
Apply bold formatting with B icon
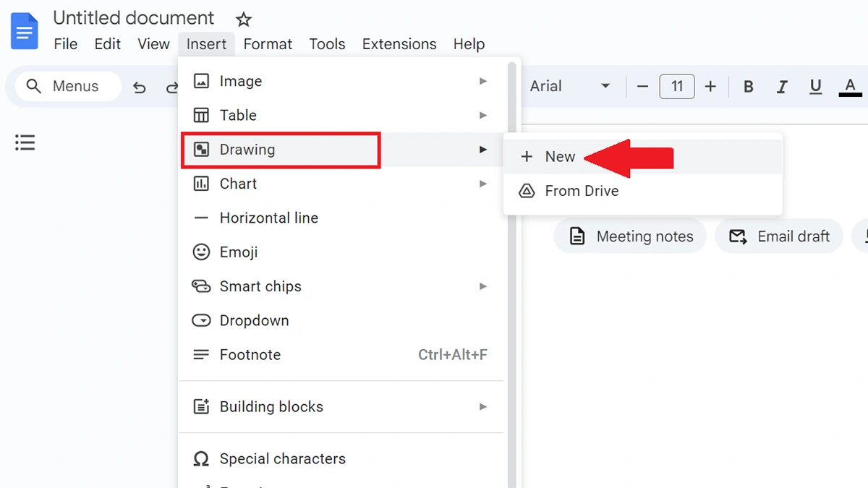[x=749, y=87]
